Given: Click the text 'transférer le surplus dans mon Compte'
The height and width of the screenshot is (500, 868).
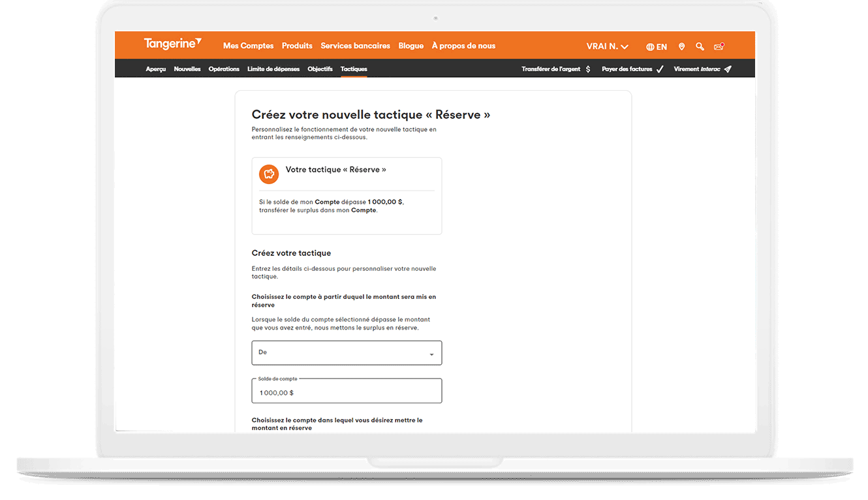Looking at the screenshot, I should pyautogui.click(x=318, y=210).
